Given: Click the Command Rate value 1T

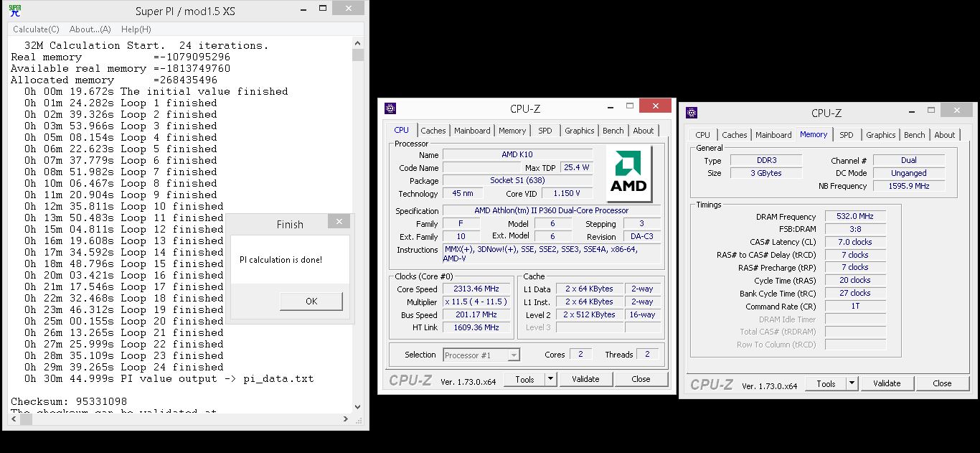Looking at the screenshot, I should click(x=855, y=306).
